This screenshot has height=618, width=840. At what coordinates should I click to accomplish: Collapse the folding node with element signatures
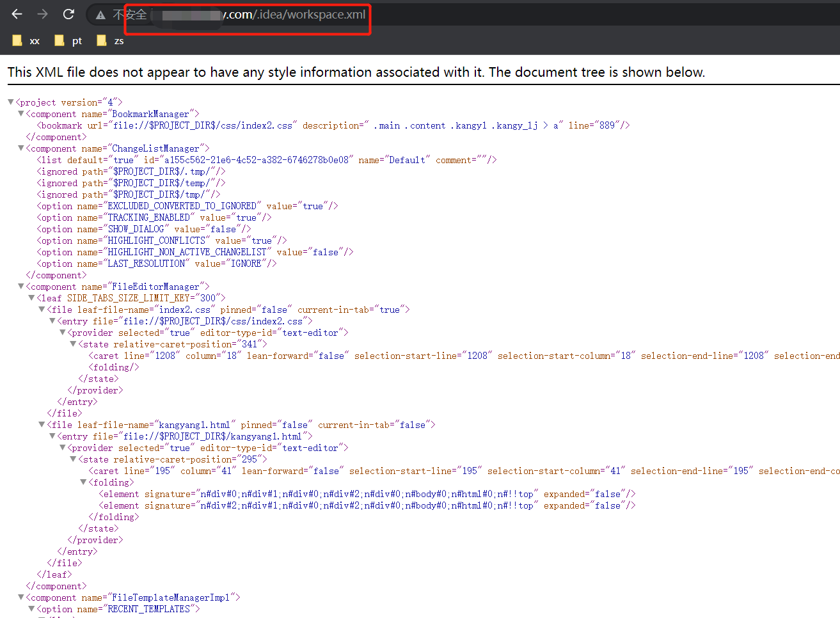tap(83, 482)
